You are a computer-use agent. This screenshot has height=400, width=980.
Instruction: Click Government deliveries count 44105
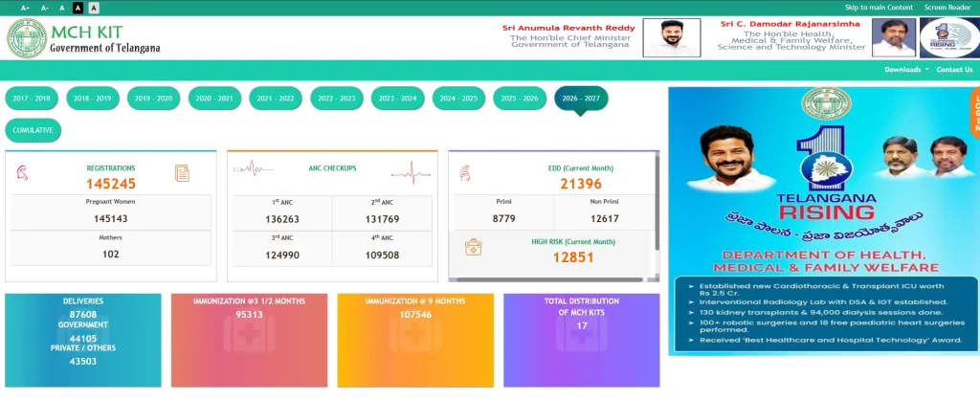tap(83, 339)
